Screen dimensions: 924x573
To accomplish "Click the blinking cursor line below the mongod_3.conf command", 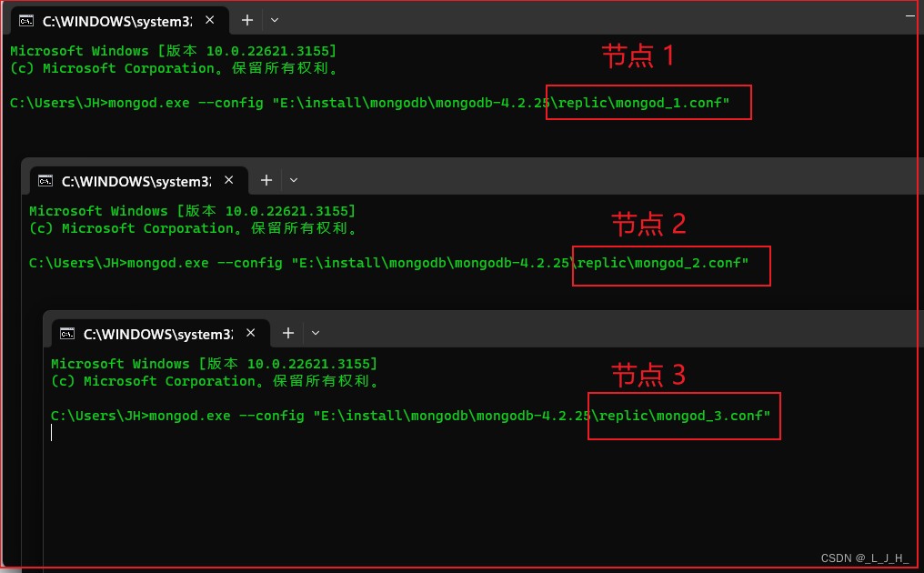I will [x=273, y=433].
